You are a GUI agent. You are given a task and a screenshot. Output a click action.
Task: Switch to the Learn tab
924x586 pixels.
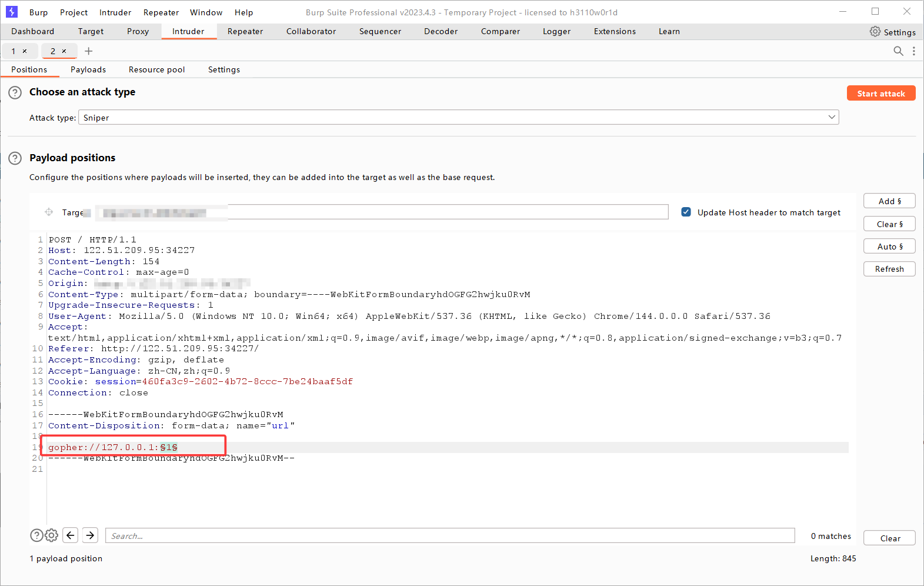669,32
